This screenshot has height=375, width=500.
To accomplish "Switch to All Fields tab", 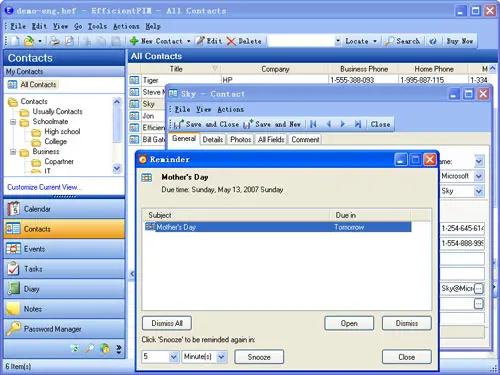I will point(271,139).
